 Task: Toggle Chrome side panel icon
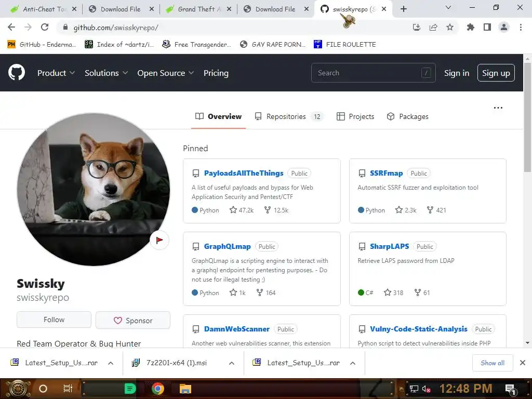tap(487, 28)
